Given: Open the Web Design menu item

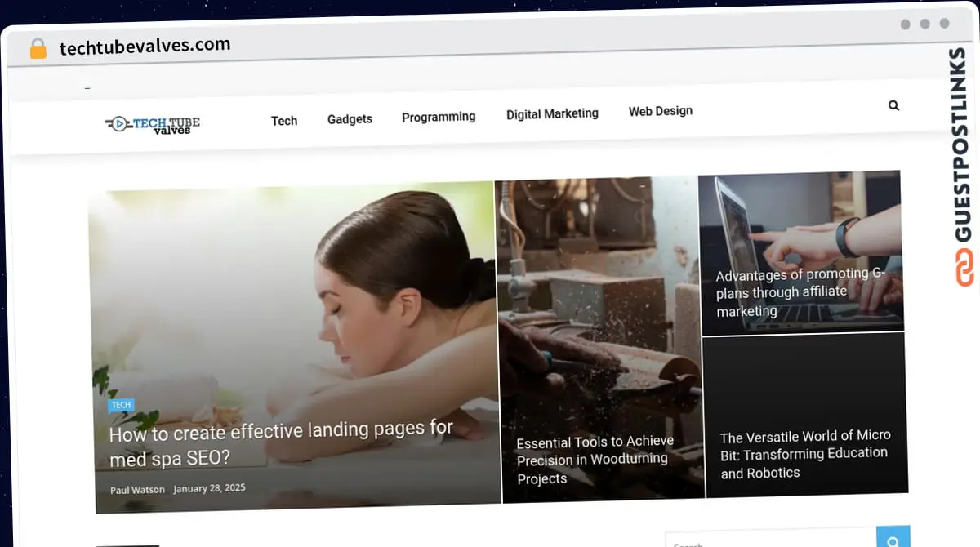Looking at the screenshot, I should pyautogui.click(x=661, y=111).
